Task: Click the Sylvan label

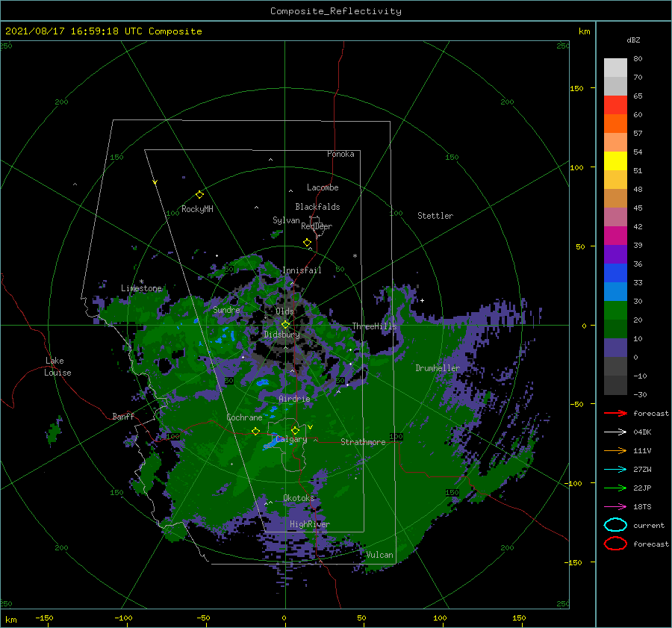Action: tap(286, 220)
